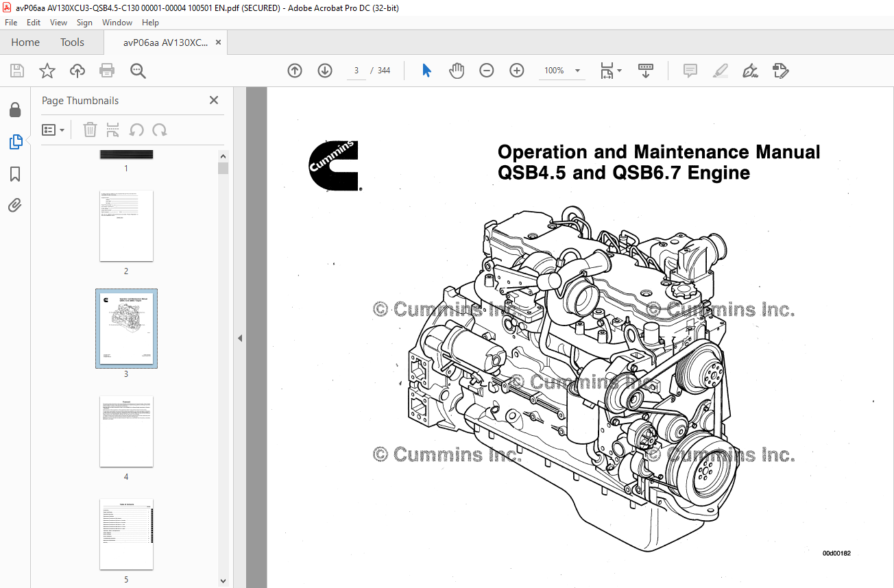Screen dimensions: 894x588
Task: Select page 4 Foreword thumbnail
Action: point(126,431)
